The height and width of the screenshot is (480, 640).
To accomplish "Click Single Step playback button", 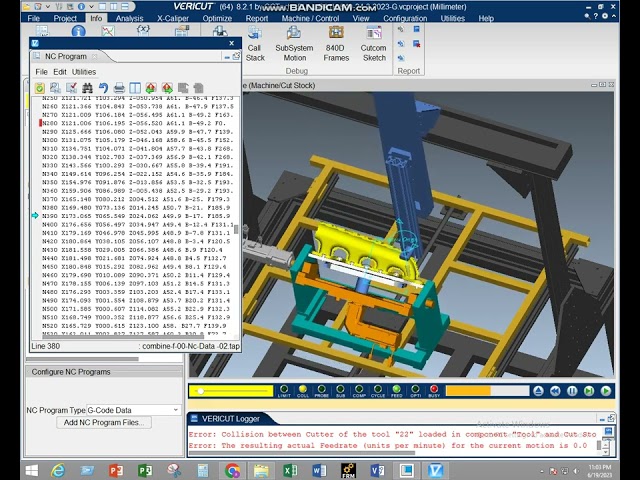I will pos(589,391).
